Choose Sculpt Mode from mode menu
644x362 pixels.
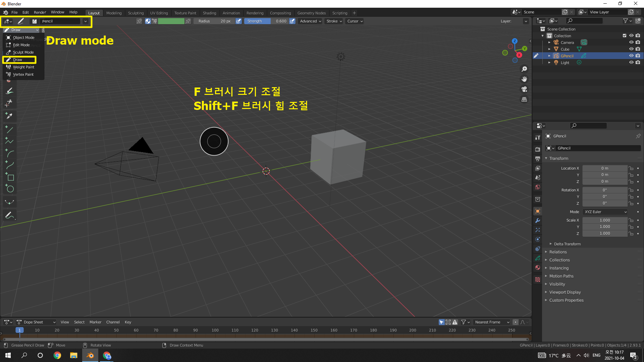[23, 52]
